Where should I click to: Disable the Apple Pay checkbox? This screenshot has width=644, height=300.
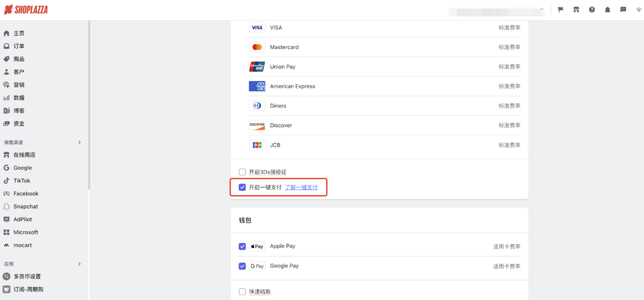pos(243,246)
